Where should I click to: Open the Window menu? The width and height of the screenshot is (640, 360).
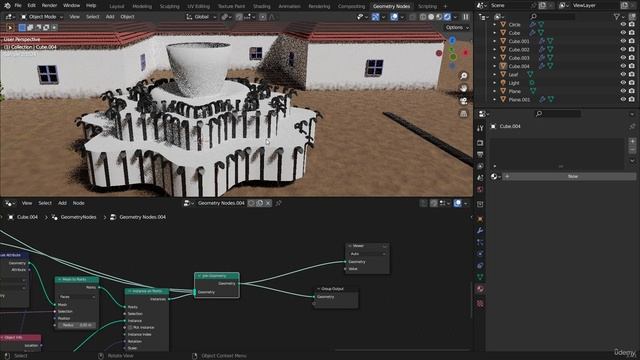[x=71, y=6]
